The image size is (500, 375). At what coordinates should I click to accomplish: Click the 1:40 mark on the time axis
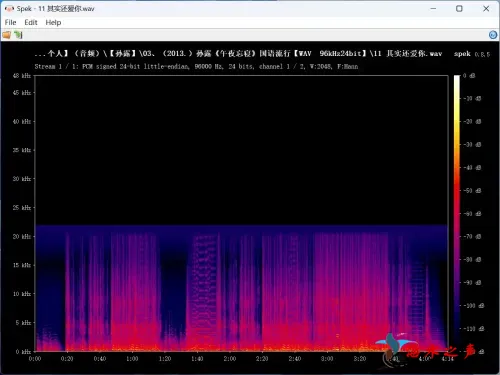pyautogui.click(x=197, y=359)
